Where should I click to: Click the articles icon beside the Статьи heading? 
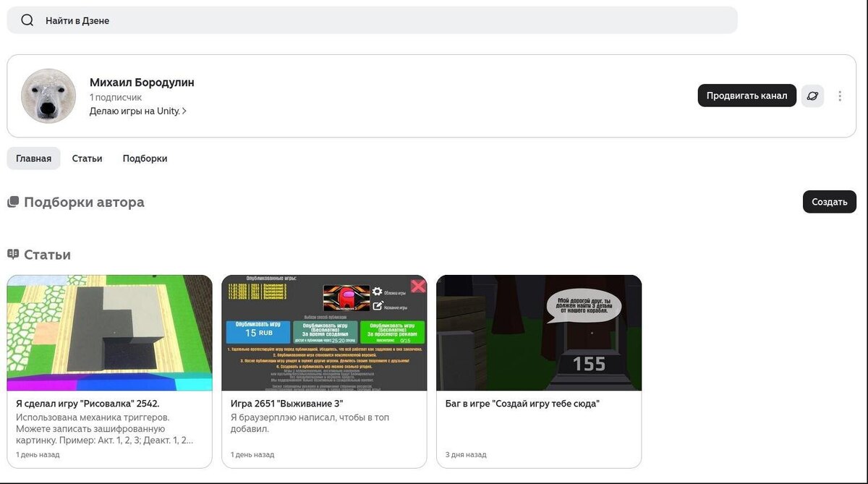(x=13, y=254)
